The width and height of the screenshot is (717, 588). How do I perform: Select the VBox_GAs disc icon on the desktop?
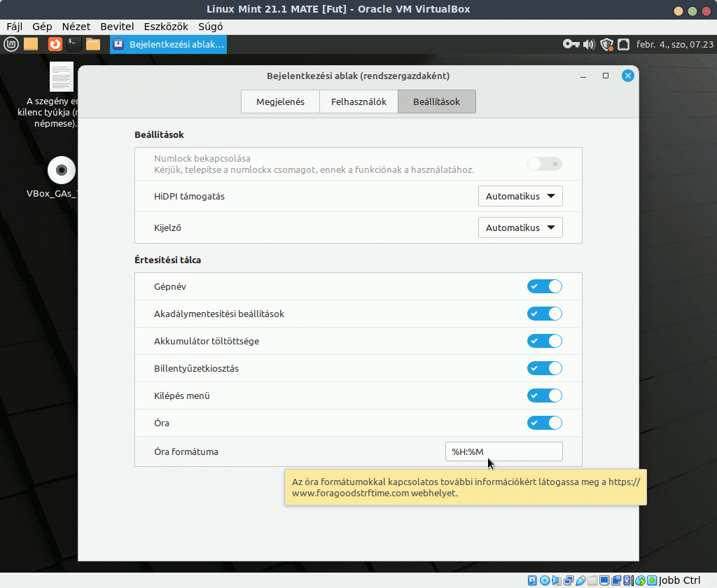(x=62, y=170)
